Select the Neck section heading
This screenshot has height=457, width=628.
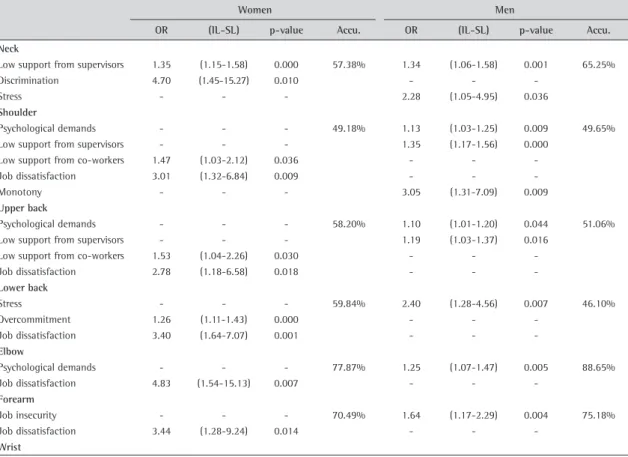pyautogui.click(x=9, y=49)
